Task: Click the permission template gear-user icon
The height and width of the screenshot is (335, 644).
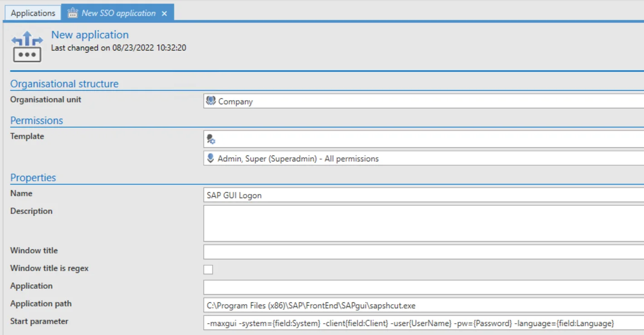Action: pyautogui.click(x=211, y=140)
